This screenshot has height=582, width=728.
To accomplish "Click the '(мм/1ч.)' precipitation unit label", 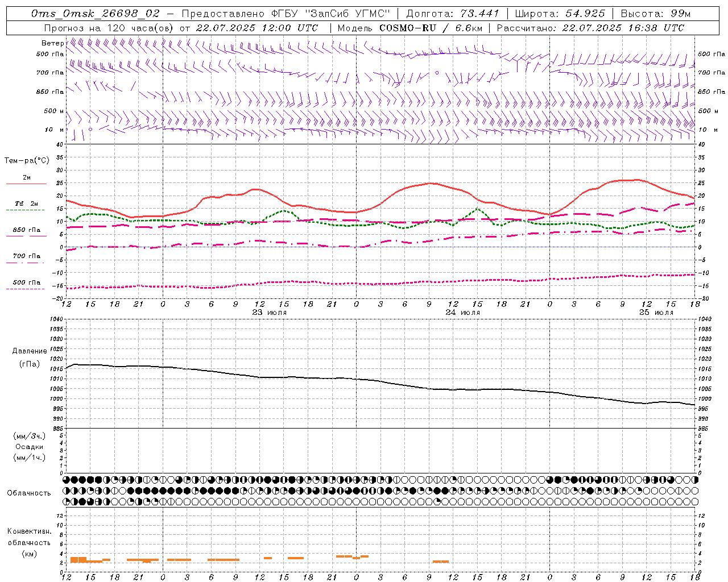I will point(30,458).
